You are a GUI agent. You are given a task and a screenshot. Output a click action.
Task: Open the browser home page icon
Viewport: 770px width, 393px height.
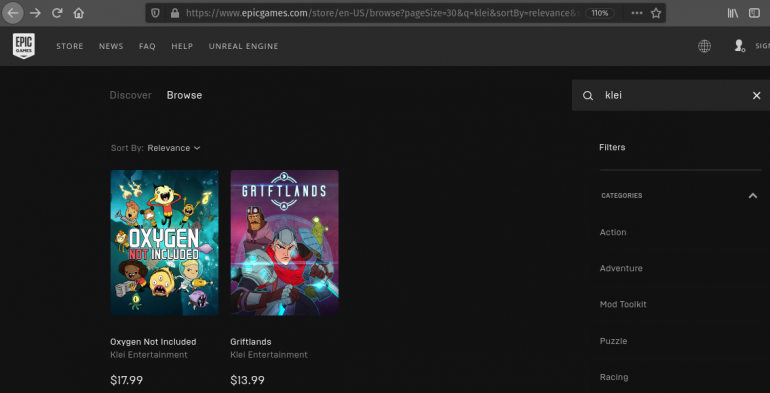[x=79, y=13]
